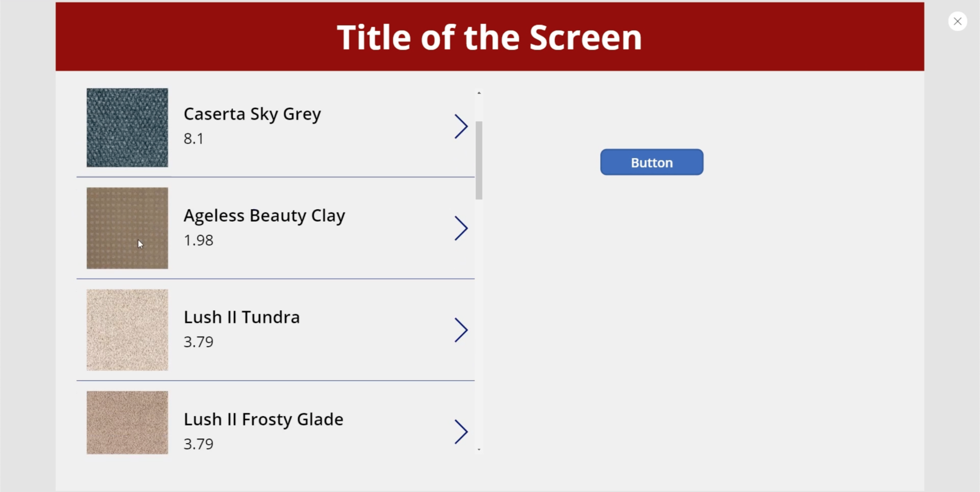Viewport: 980px width, 492px height.
Task: Open details arrow for Caserta Sky Grey
Action: point(461,126)
